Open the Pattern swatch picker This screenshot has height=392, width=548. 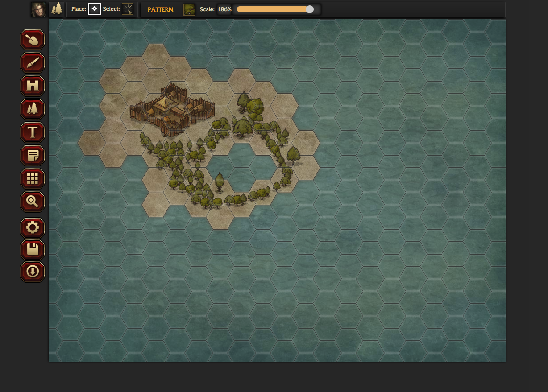click(189, 9)
